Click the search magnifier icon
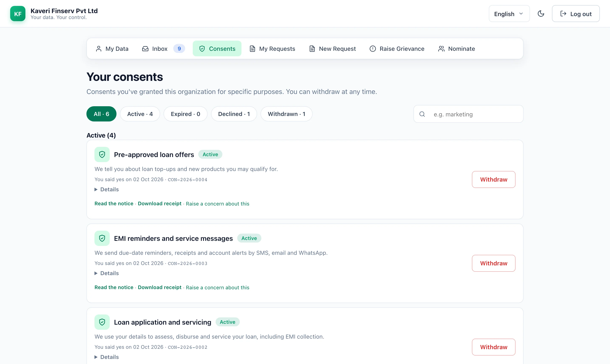Viewport: 610px width, 364px height. [x=422, y=114]
